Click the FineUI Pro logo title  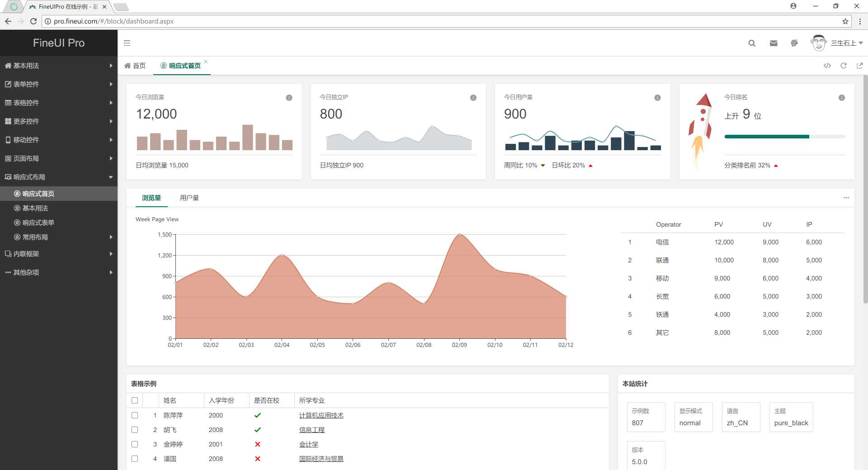[x=59, y=43]
